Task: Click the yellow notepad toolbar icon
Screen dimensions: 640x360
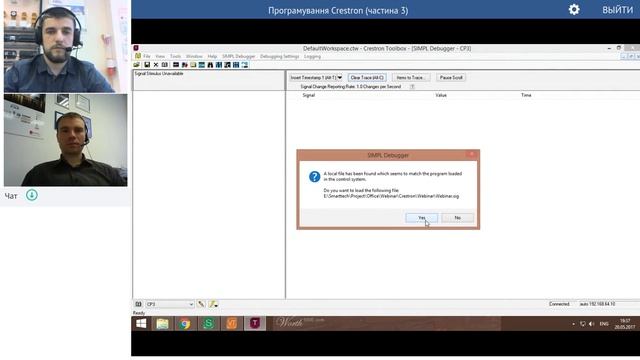Action: (193, 65)
